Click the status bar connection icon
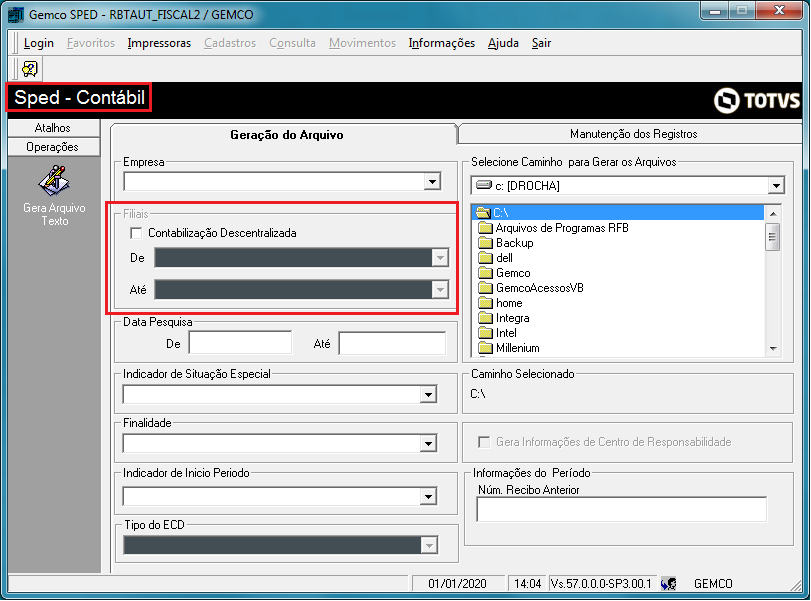811x601 pixels. click(669, 584)
